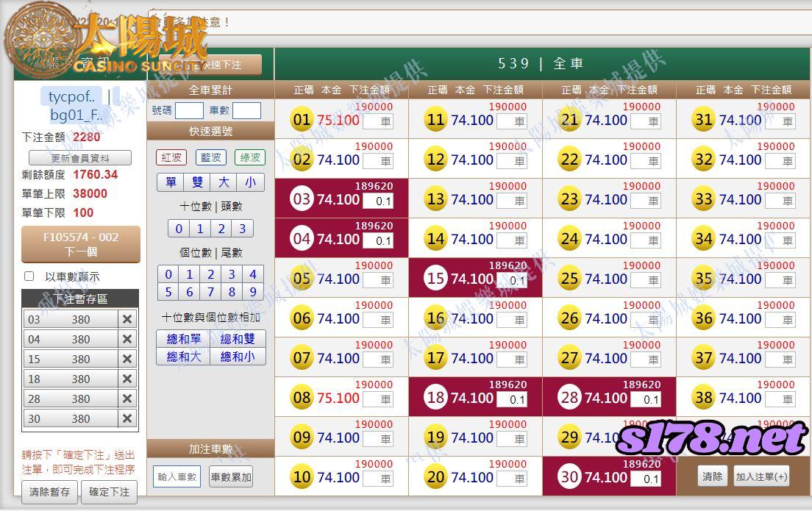Remove bet 28 from the temporary list

pyautogui.click(x=127, y=399)
